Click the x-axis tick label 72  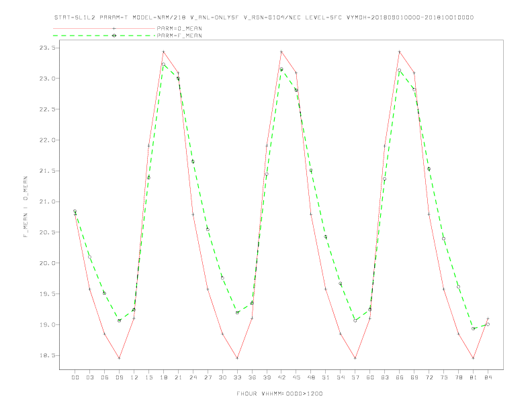click(429, 377)
